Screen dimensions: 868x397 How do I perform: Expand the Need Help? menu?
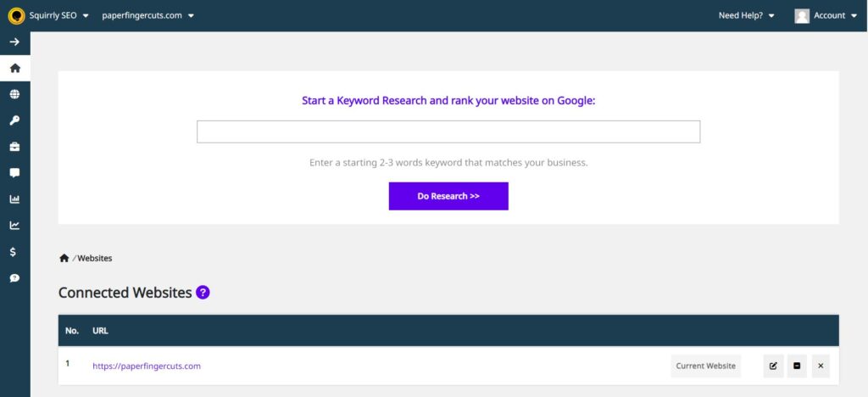coord(746,15)
